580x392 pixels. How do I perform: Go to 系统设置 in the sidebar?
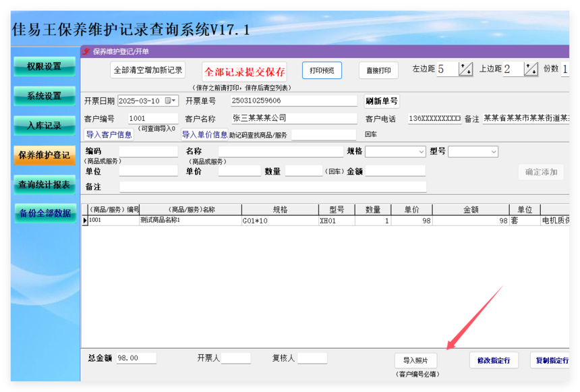click(x=45, y=96)
